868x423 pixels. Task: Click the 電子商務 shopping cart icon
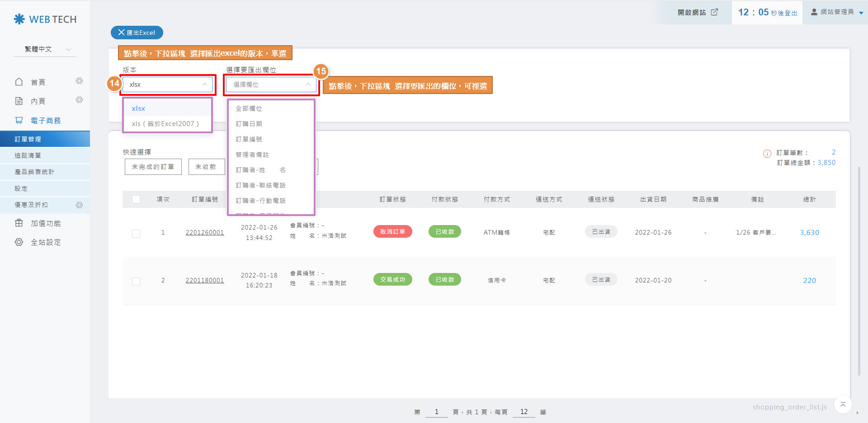pos(19,121)
